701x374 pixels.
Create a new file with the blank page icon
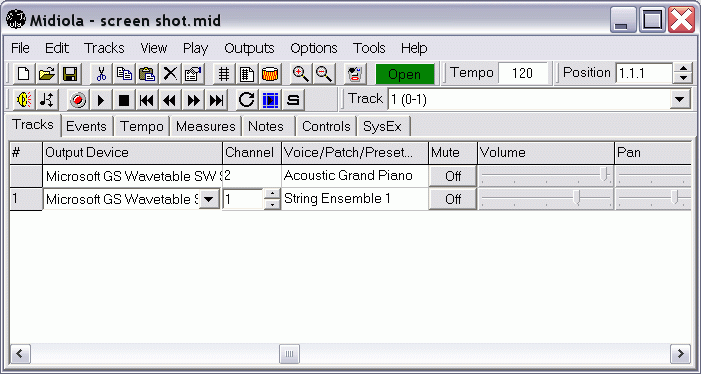pyautogui.click(x=23, y=74)
